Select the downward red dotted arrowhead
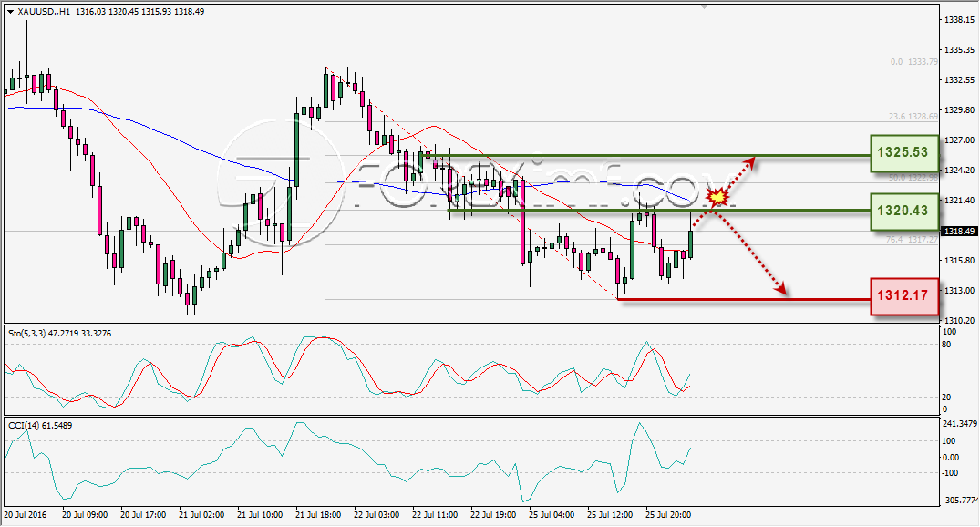Viewport: 980px width, 527px height. [780, 287]
